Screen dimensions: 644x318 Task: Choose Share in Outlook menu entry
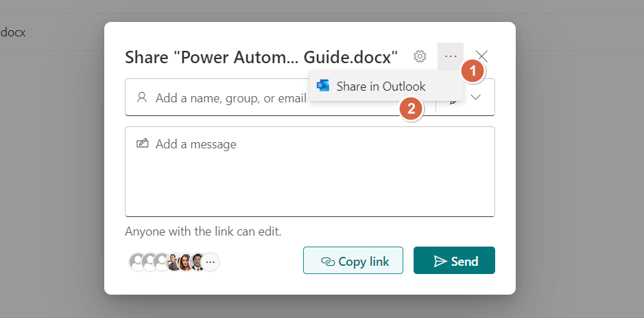[x=387, y=86]
